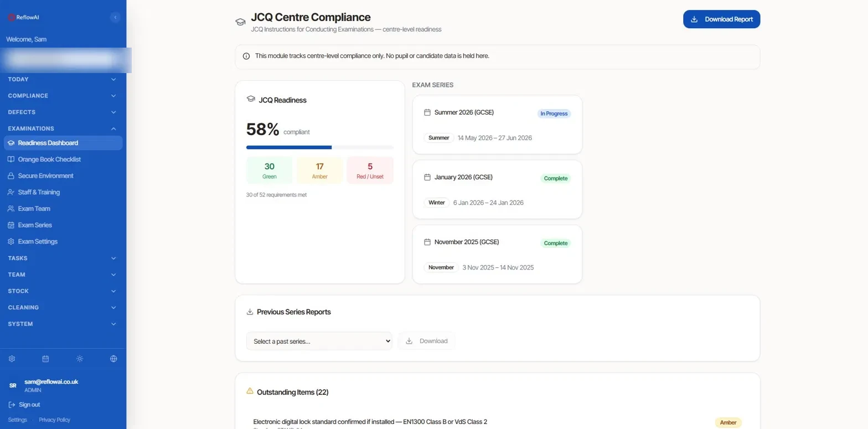Click the Download Report button
This screenshot has width=868, height=429.
721,19
